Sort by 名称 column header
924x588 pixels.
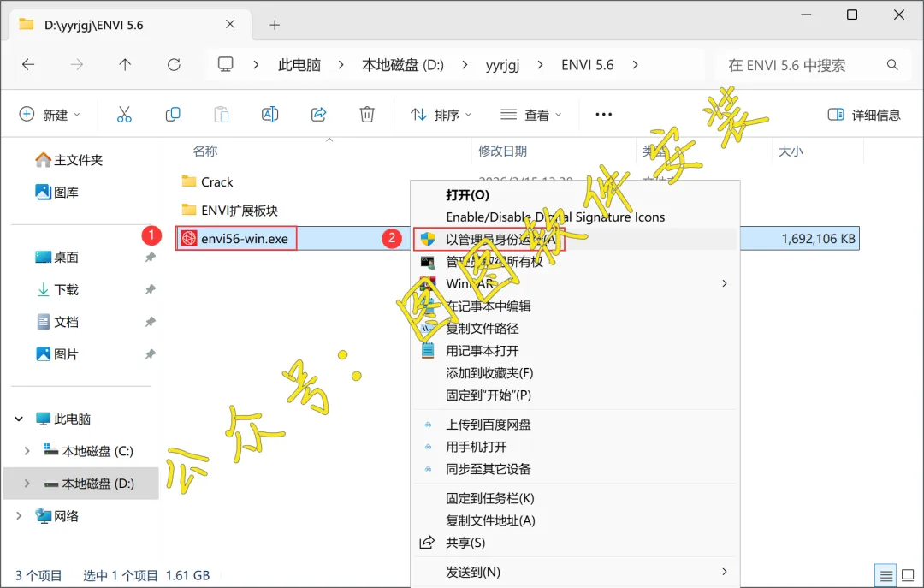[205, 151]
